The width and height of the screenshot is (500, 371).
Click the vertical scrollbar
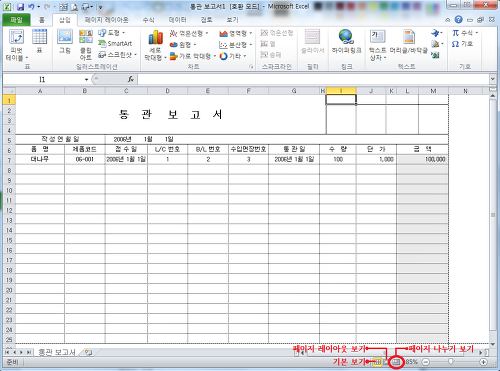493,215
